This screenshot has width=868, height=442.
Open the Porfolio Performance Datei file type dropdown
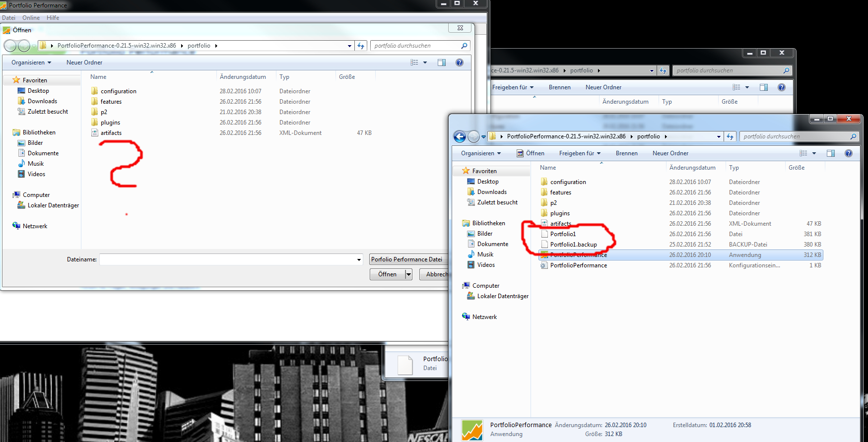(408, 259)
